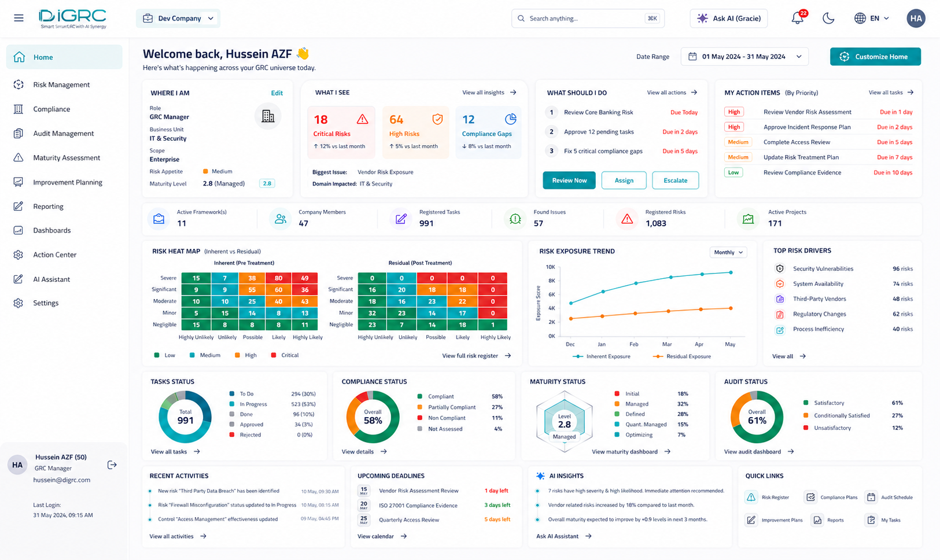
Task: Click the Tasks Status donut chart
Action: pyautogui.click(x=185, y=417)
